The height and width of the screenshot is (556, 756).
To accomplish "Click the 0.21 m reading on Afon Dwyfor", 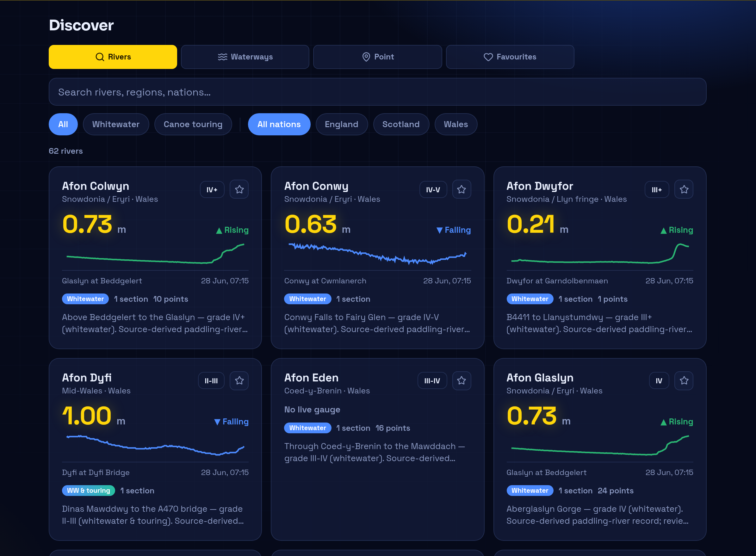I will [537, 225].
